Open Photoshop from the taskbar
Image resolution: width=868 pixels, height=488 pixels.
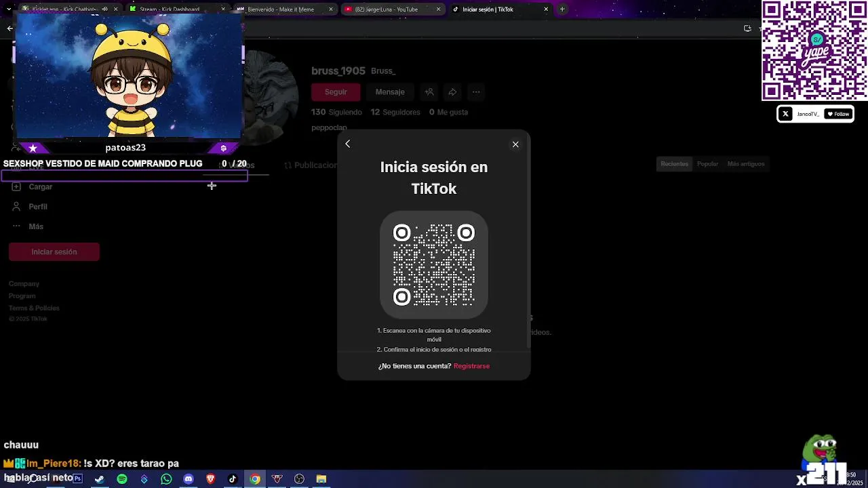click(x=77, y=479)
